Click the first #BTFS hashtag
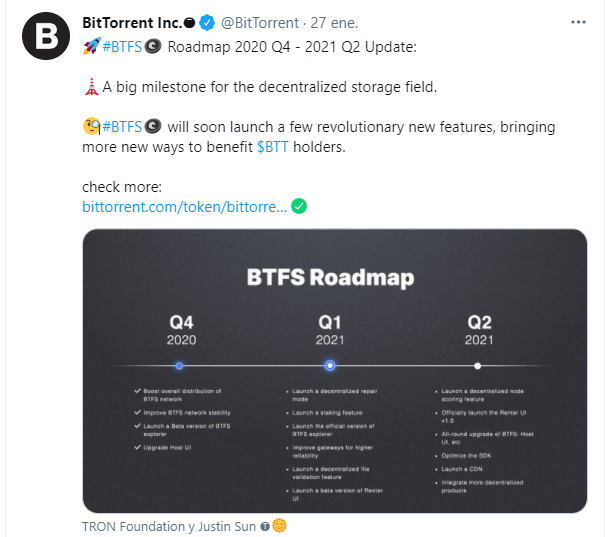This screenshot has height=537, width=605. click(x=122, y=47)
